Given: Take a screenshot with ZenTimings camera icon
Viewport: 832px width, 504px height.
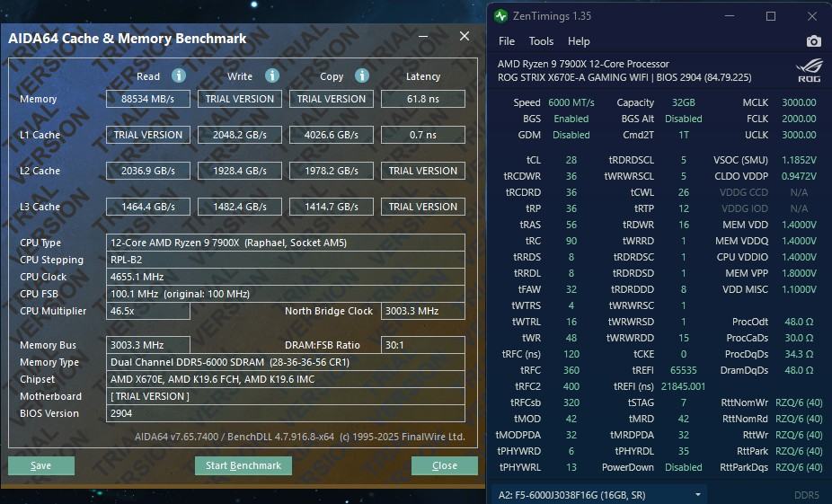Looking at the screenshot, I should coord(813,41).
